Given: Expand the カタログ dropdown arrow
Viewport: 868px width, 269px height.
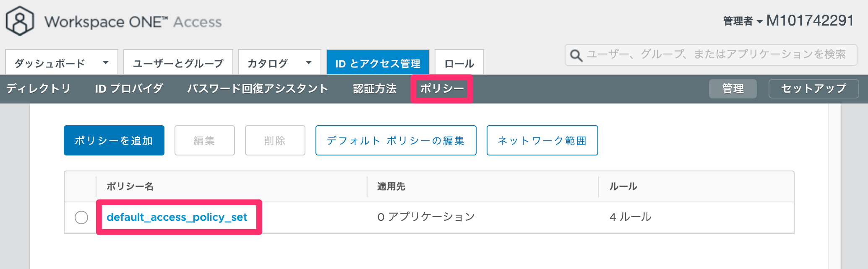Looking at the screenshot, I should click(x=309, y=62).
